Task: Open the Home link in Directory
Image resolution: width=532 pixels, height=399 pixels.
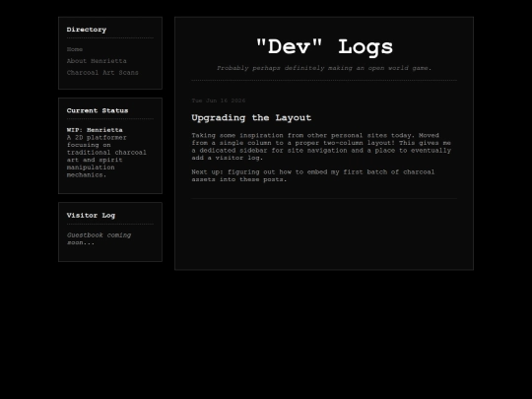Action: (75, 49)
